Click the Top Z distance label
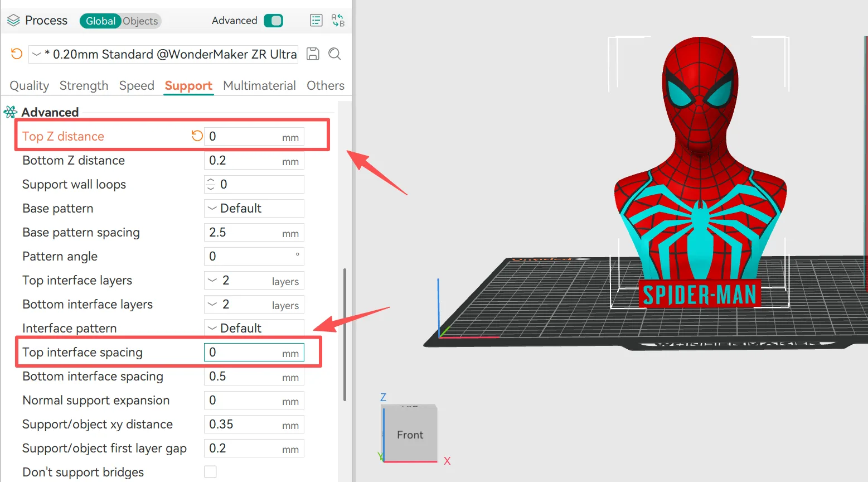Viewport: 868px width, 482px height. click(x=63, y=136)
